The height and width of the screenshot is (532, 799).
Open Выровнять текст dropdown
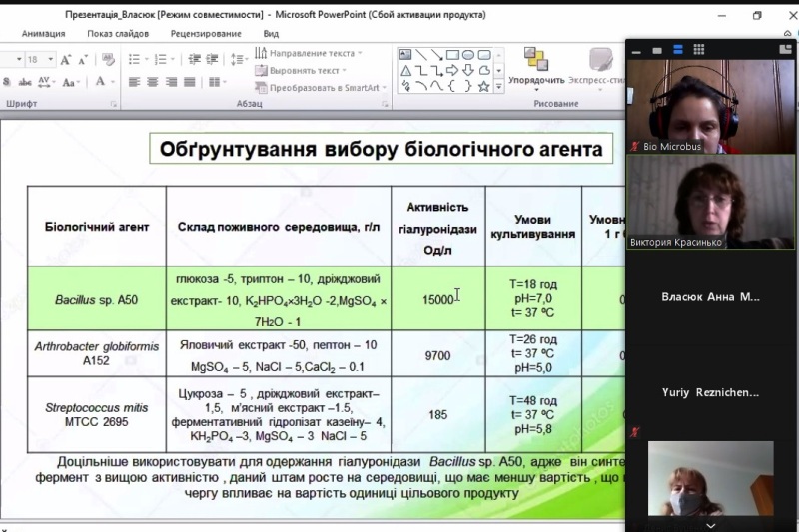pos(301,70)
